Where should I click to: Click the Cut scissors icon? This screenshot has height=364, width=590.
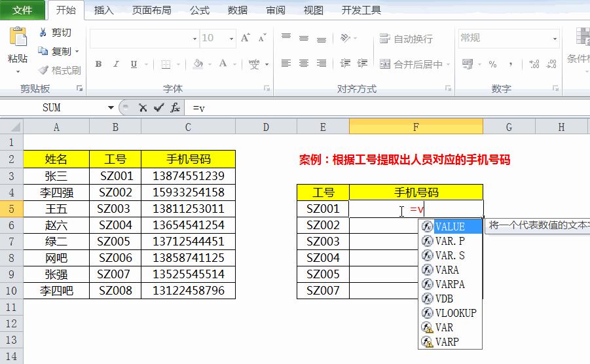(43, 33)
